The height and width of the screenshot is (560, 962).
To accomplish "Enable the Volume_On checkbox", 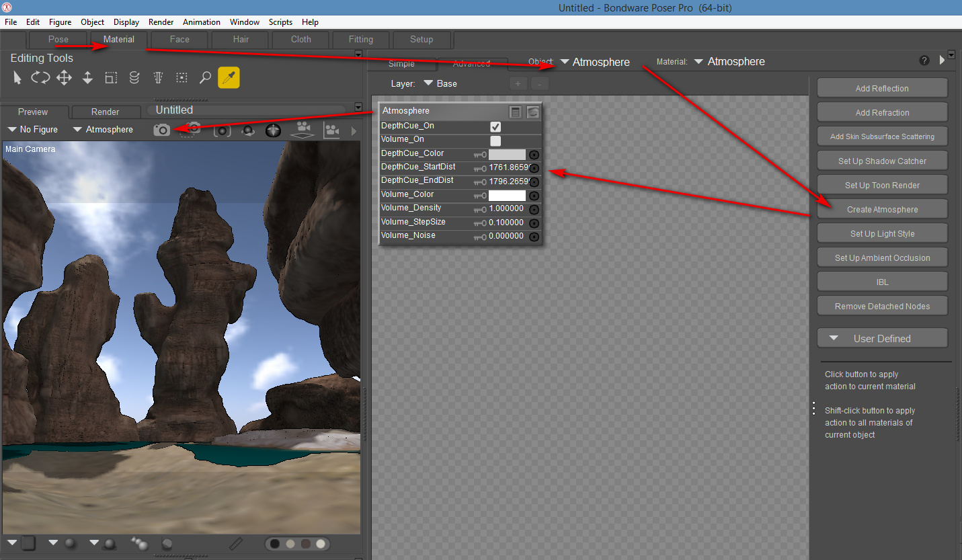I will [x=495, y=141].
